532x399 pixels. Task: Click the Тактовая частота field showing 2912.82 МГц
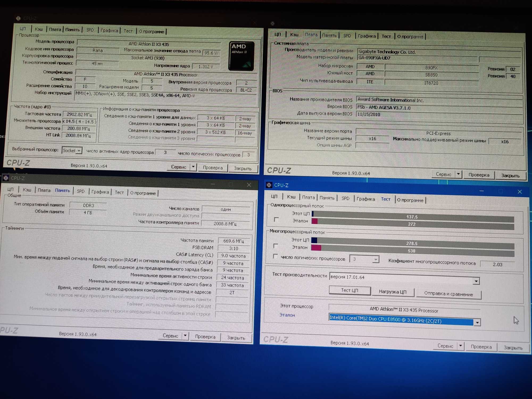(x=80, y=114)
